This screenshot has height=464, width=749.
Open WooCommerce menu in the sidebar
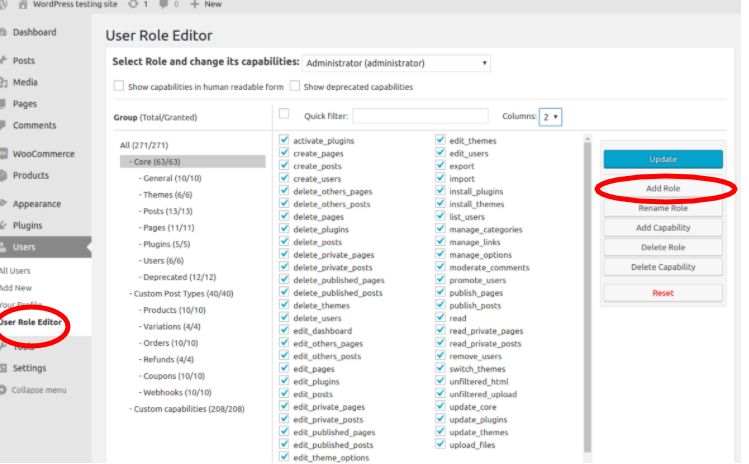pos(43,154)
